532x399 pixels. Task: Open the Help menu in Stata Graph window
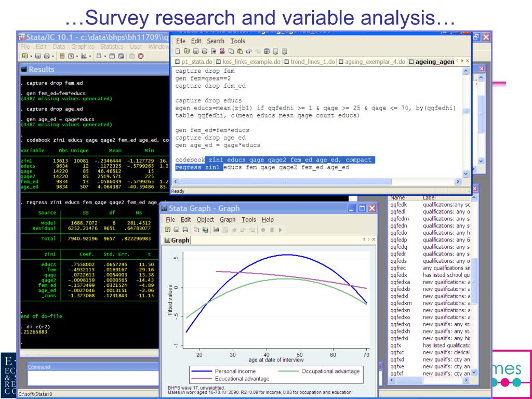point(268,220)
